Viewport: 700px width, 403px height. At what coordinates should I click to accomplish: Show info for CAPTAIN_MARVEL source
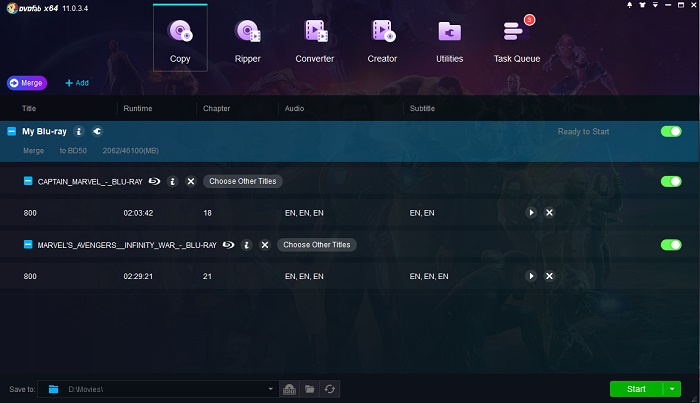[x=172, y=181]
